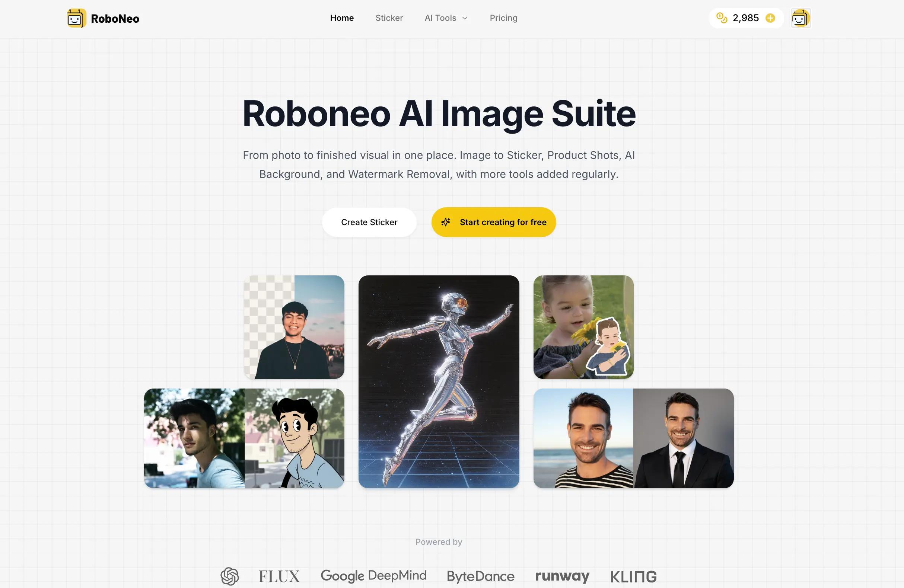904x588 pixels.
Task: Click Start creating for free
Action: 493,222
